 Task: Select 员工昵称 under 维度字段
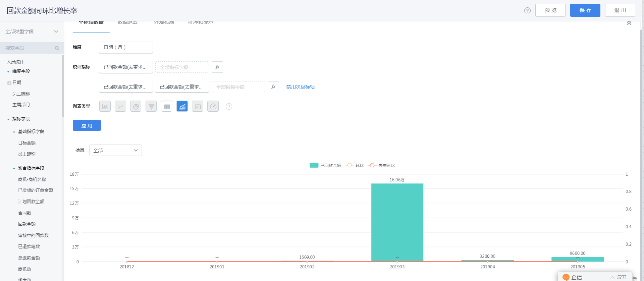point(21,94)
